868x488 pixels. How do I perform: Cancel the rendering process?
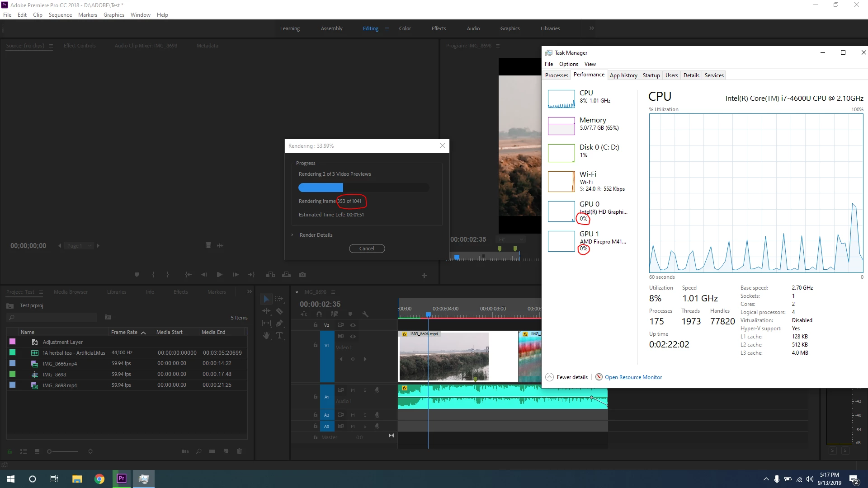pos(367,249)
